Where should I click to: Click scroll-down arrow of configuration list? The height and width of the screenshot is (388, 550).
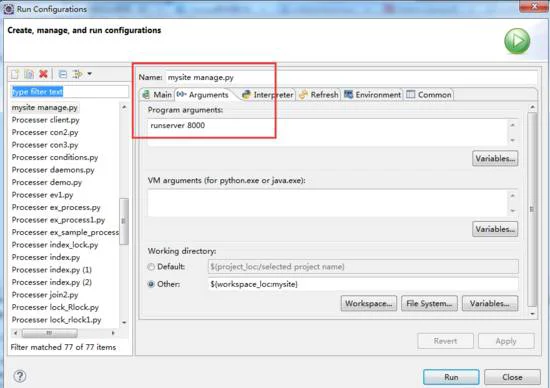(x=124, y=322)
